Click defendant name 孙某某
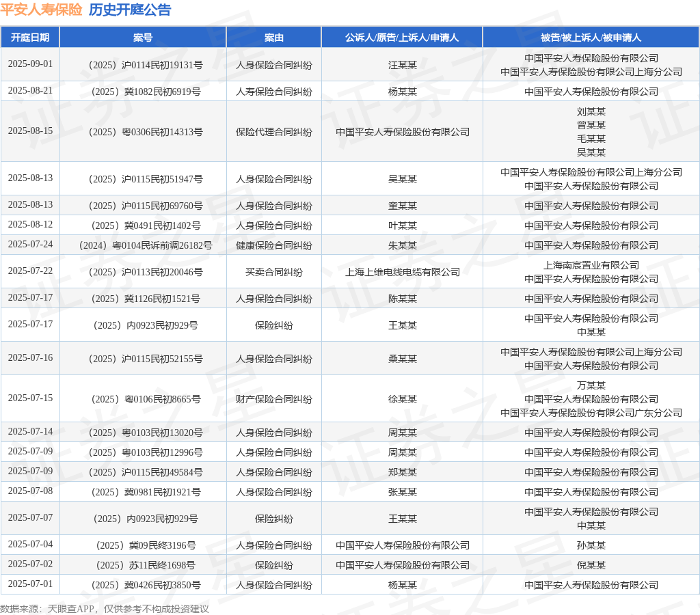The image size is (700, 615). (591, 545)
